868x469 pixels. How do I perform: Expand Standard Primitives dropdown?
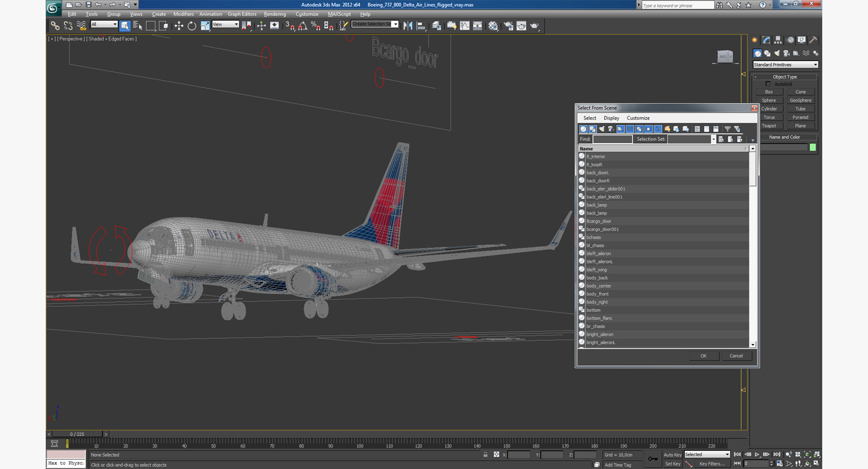(x=785, y=64)
